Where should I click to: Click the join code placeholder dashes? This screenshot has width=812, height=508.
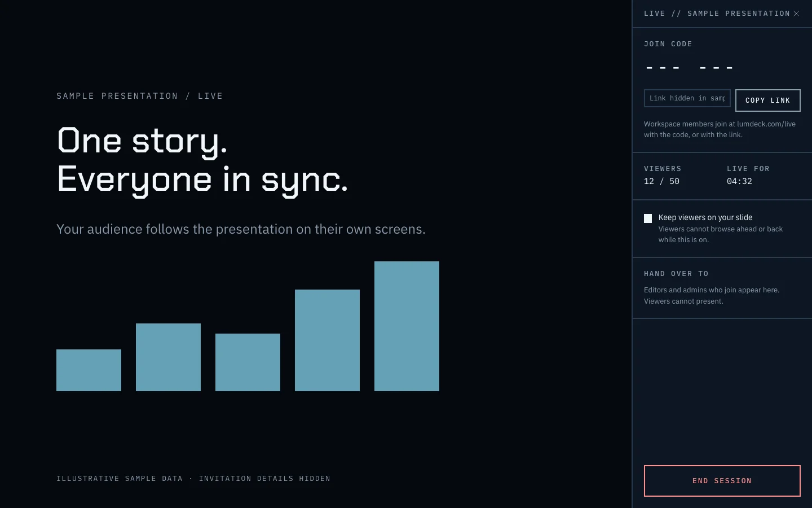click(689, 68)
